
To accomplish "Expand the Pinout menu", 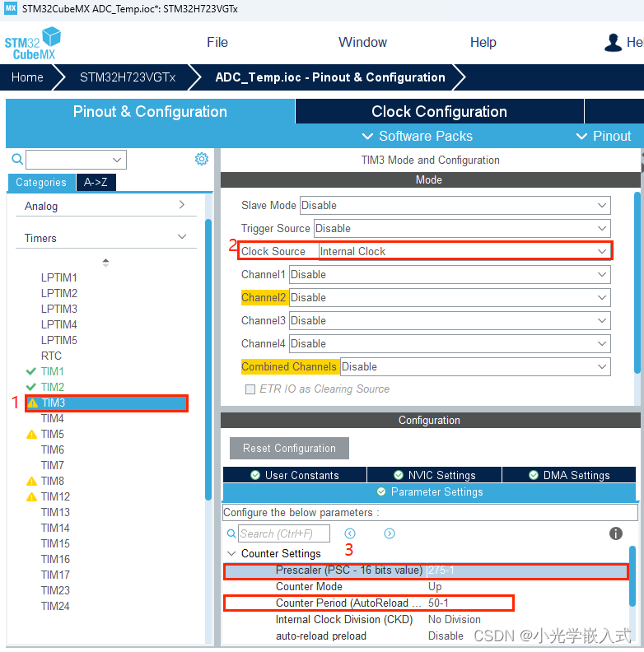I will tap(604, 136).
